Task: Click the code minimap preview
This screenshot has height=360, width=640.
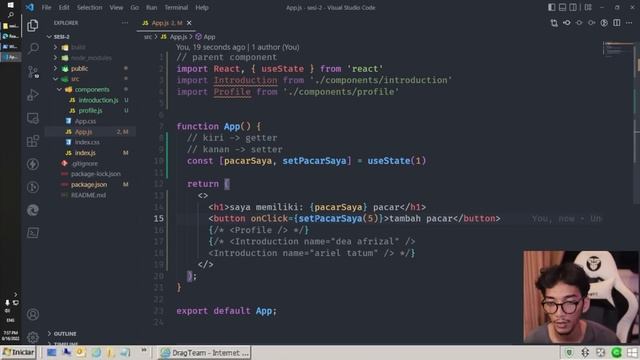Action: (619, 49)
